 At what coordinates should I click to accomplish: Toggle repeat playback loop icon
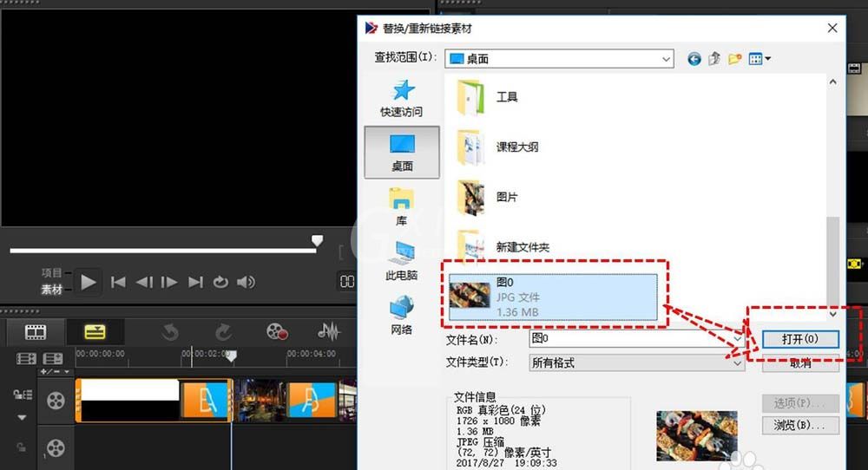pos(220,282)
